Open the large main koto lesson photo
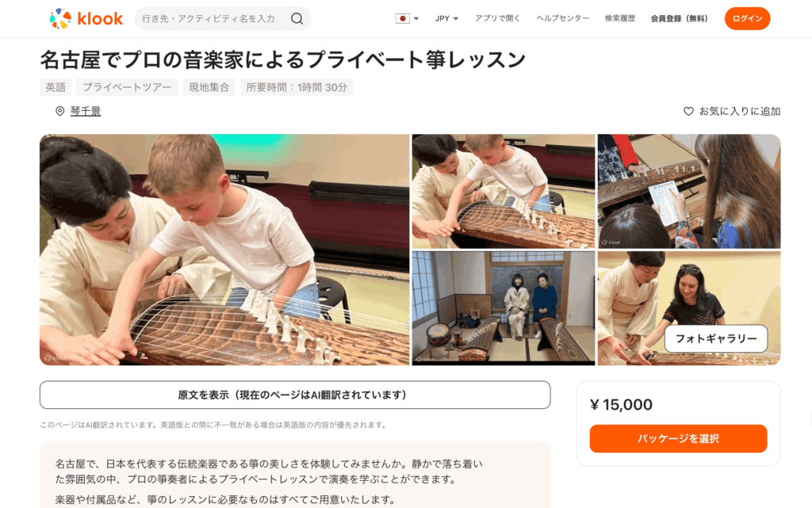812x508 pixels. (x=224, y=250)
